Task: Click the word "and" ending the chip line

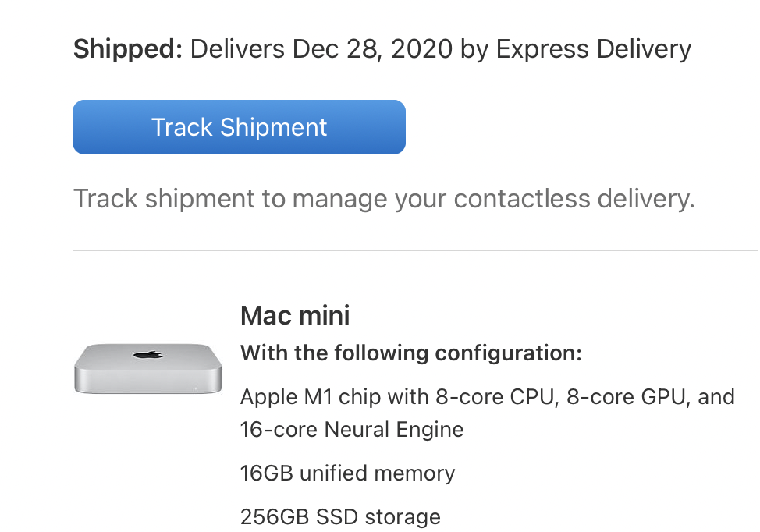Action: coord(716,397)
